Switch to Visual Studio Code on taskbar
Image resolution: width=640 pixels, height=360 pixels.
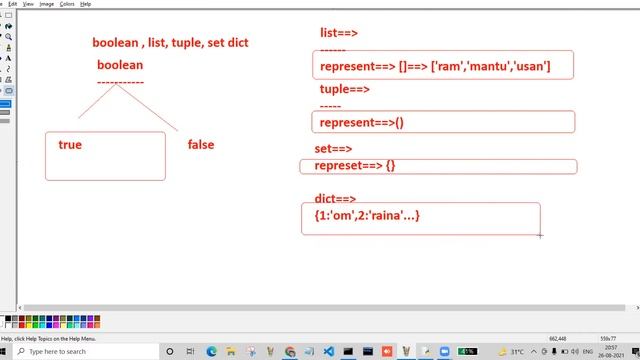pyautogui.click(x=329, y=351)
